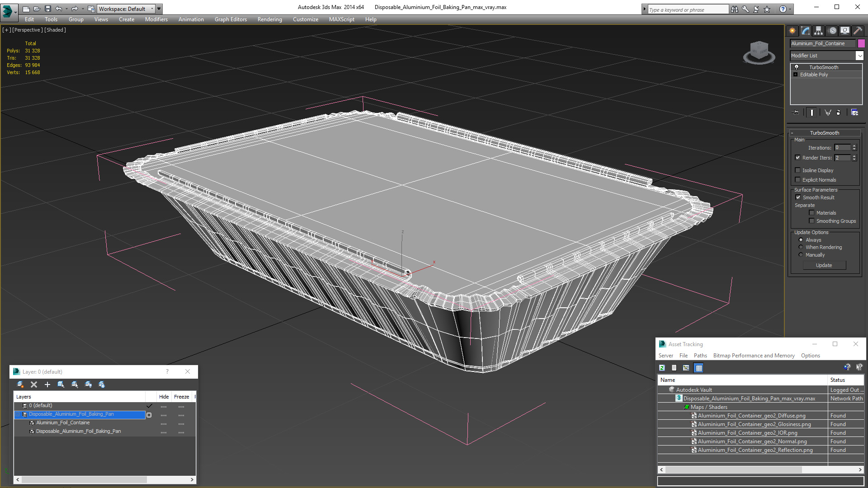Screen dimensions: 868x488
Task: Open the Workspace Default dropdown
Action: pyautogui.click(x=127, y=9)
